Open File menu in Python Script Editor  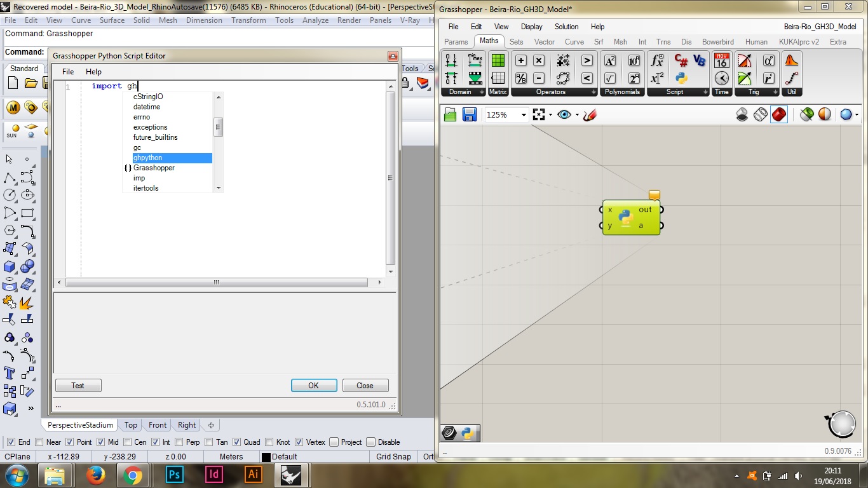[x=68, y=72]
